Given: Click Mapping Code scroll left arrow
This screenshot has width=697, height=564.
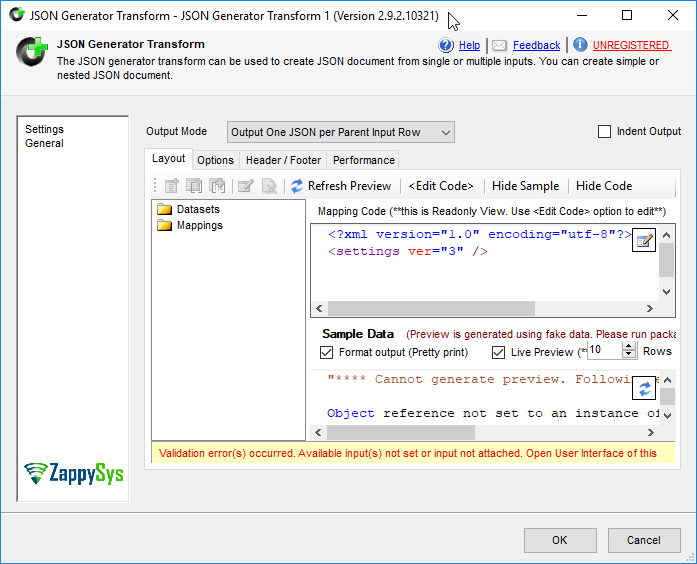Looking at the screenshot, I should 319,308.
